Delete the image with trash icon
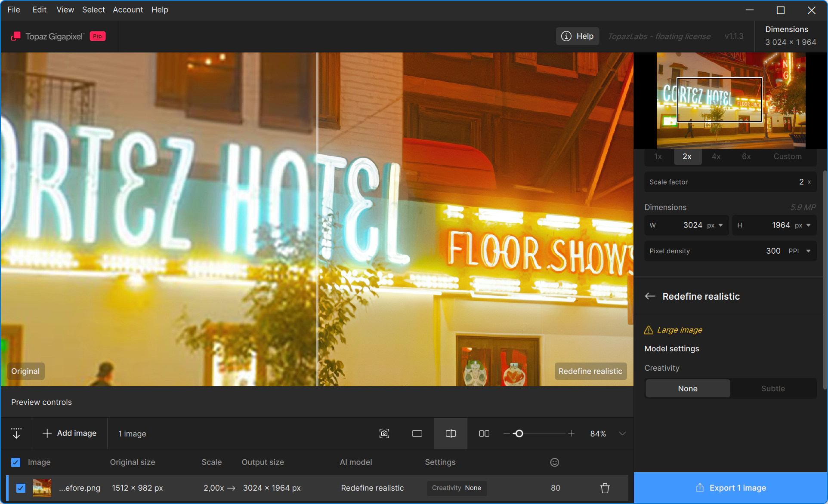 pyautogui.click(x=605, y=488)
